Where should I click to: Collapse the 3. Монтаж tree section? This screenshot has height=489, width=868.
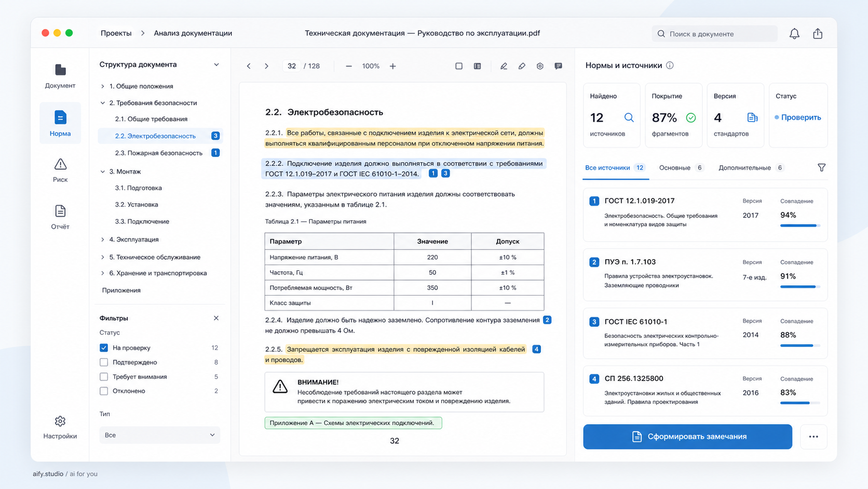(102, 171)
